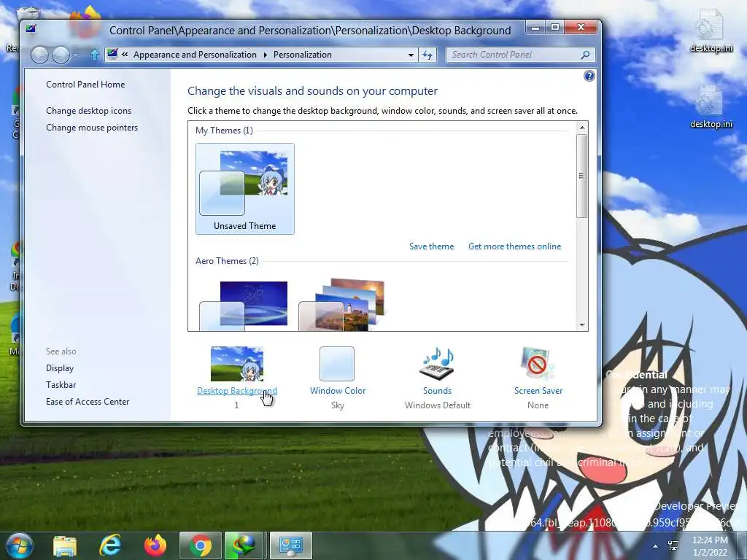Click Get more themes online
Screen dimensions: 747x560
tap(514, 246)
